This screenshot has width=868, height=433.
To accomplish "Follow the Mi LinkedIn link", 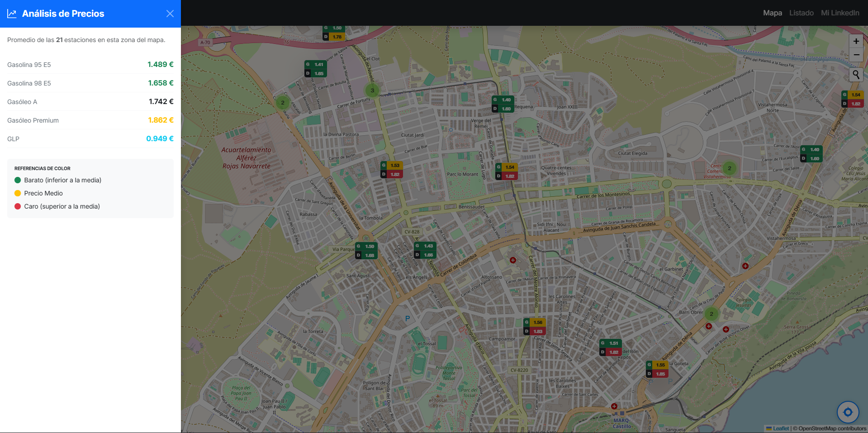I will point(840,13).
